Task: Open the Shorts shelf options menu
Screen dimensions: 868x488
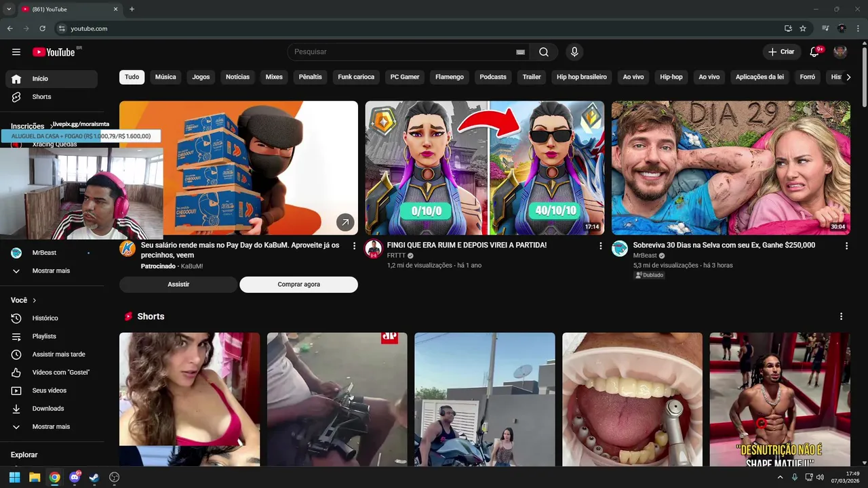Action: tap(841, 317)
